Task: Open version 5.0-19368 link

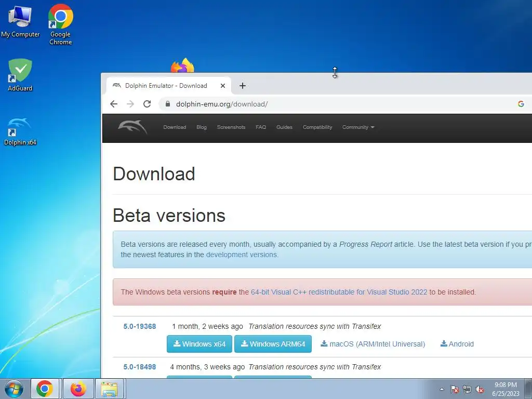Action: coord(140,326)
